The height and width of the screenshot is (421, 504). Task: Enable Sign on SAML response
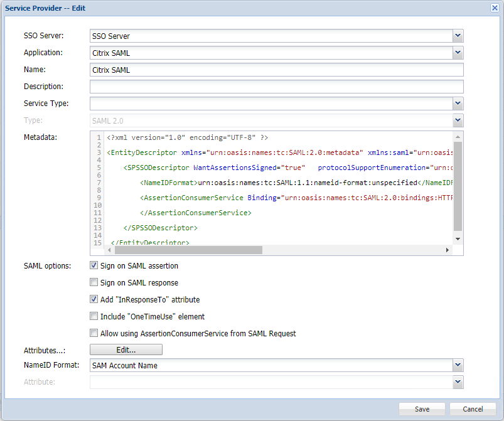94,282
